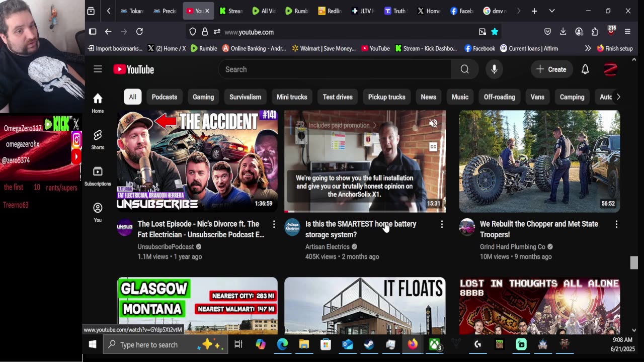644x362 pixels.
Task: Open the Windows Start menu
Action: point(93,344)
